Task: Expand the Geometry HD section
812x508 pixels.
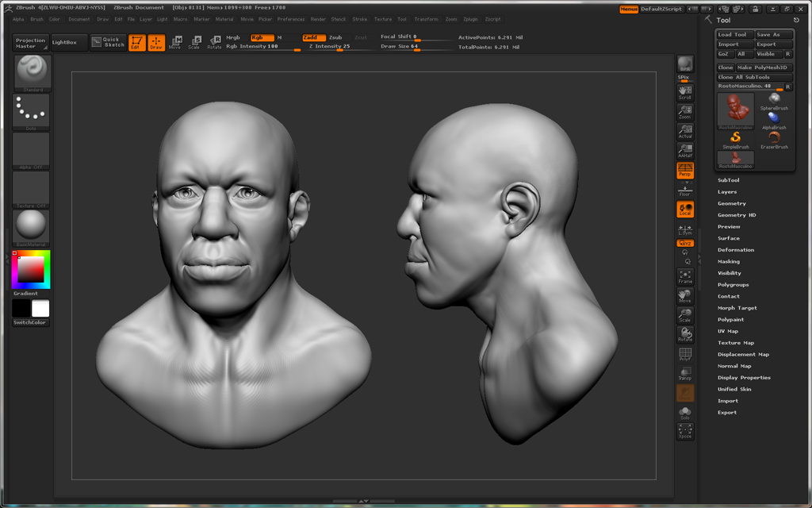Action: point(737,215)
